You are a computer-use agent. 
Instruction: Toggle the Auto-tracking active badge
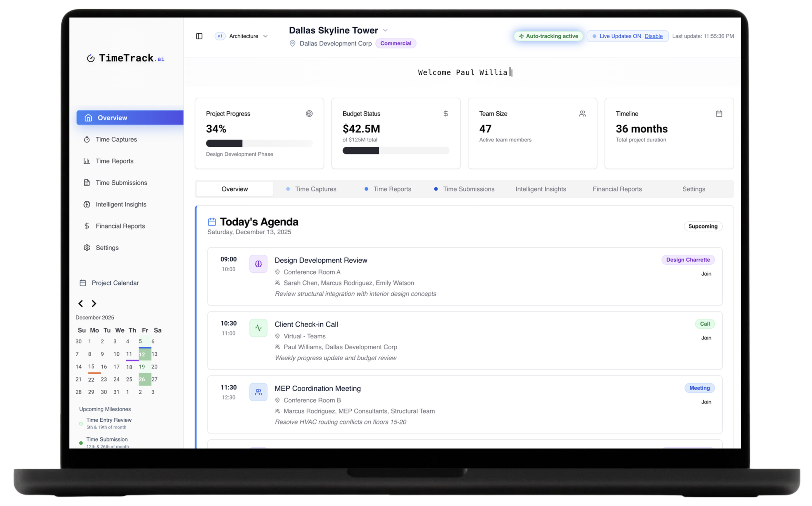pos(548,36)
